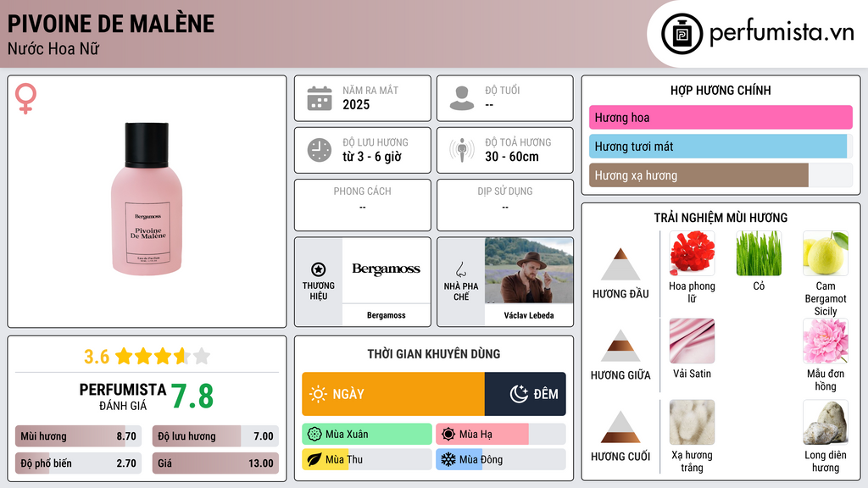868x488 pixels.
Task: Click the pink Pivoine De Malène bottle photo
Action: tap(147, 199)
